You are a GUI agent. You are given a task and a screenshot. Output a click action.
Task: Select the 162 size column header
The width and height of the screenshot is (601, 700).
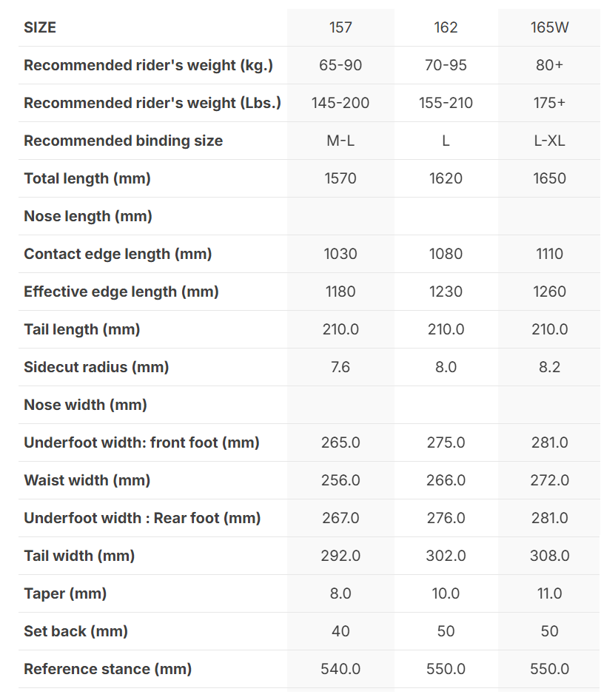(446, 27)
